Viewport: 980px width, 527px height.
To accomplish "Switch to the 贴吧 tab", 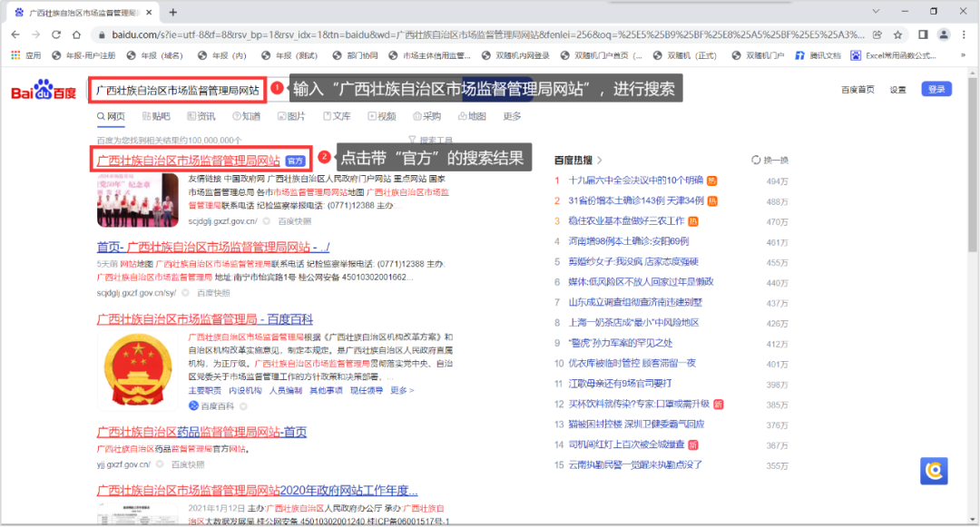I will point(156,116).
